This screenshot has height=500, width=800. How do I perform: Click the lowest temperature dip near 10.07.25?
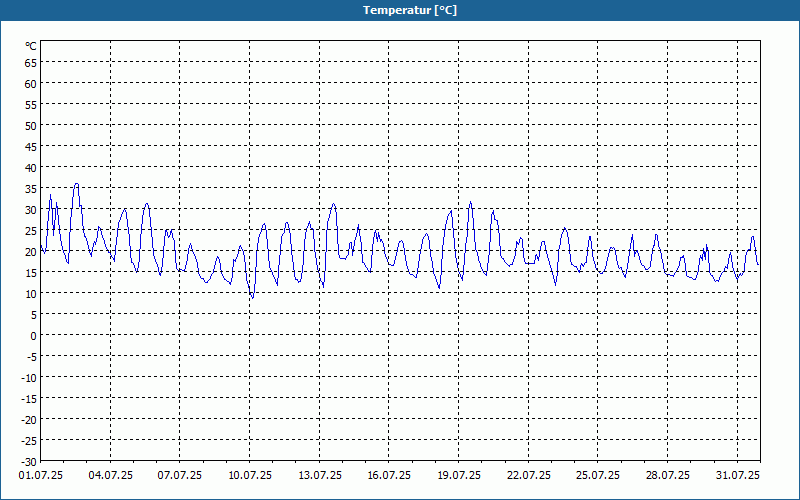(252, 297)
